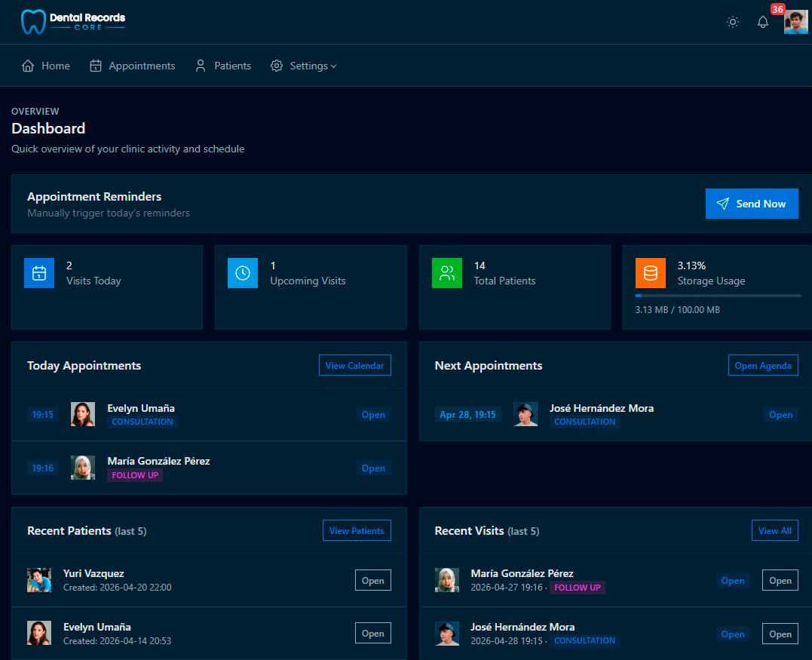Open José Hernández Mora's Apr 28 appointment
The height and width of the screenshot is (660, 812).
780,414
